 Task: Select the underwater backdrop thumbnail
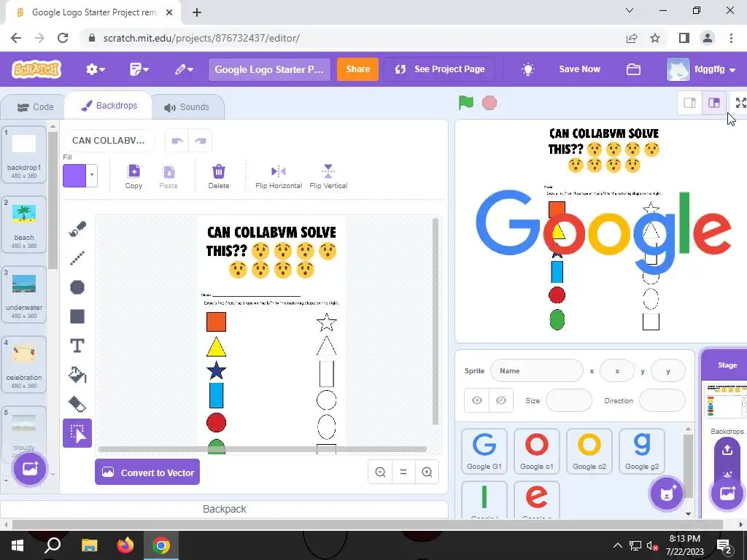pyautogui.click(x=24, y=295)
